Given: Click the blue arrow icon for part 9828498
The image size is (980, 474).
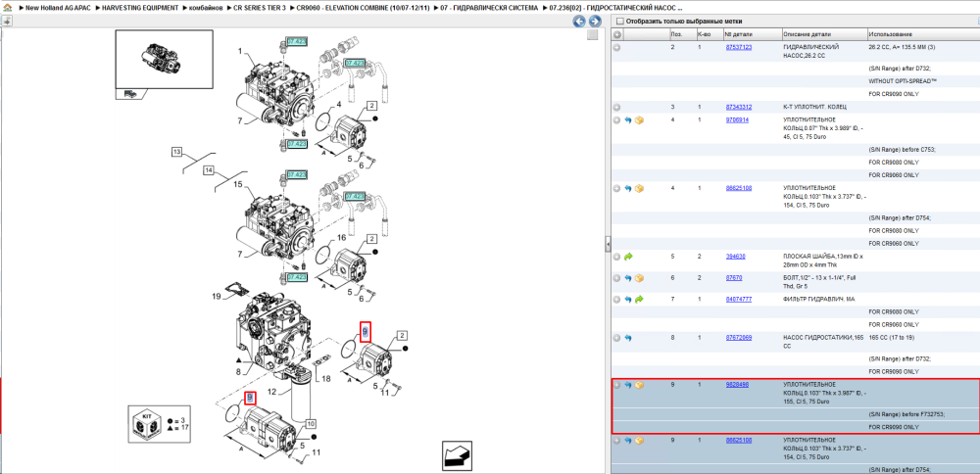Looking at the screenshot, I should pos(628,385).
